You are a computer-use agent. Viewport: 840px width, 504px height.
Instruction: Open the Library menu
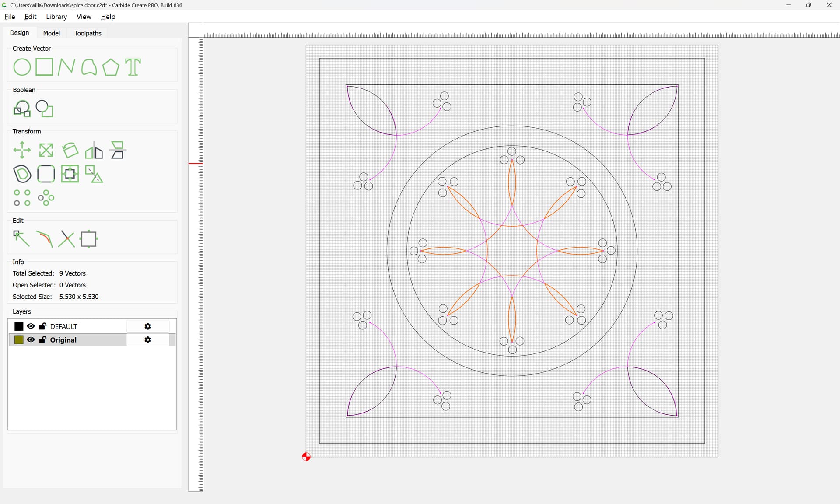(x=56, y=17)
